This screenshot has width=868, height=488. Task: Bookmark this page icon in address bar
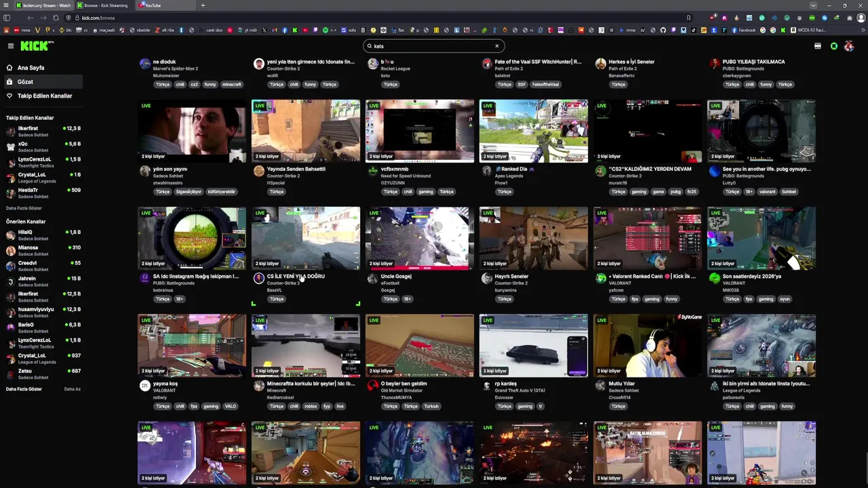click(x=689, y=18)
